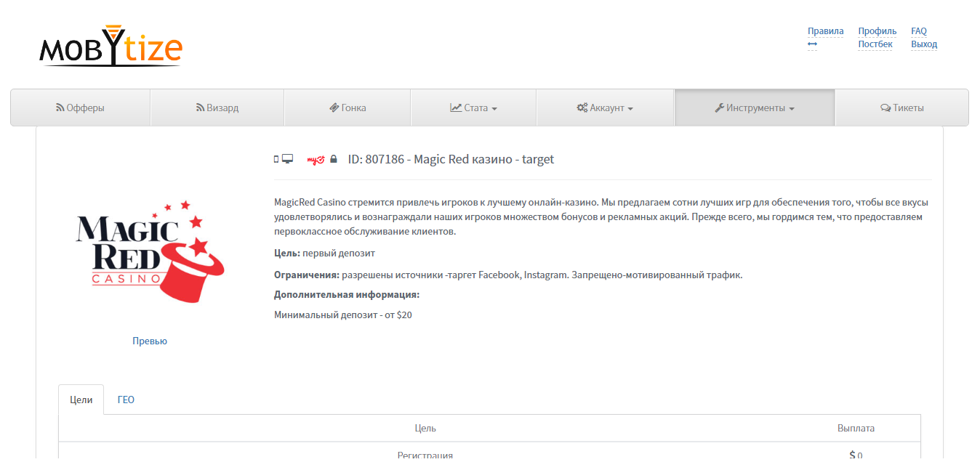Open the Тикеты page
Image resolution: width=980 pixels, height=462 pixels.
(901, 108)
